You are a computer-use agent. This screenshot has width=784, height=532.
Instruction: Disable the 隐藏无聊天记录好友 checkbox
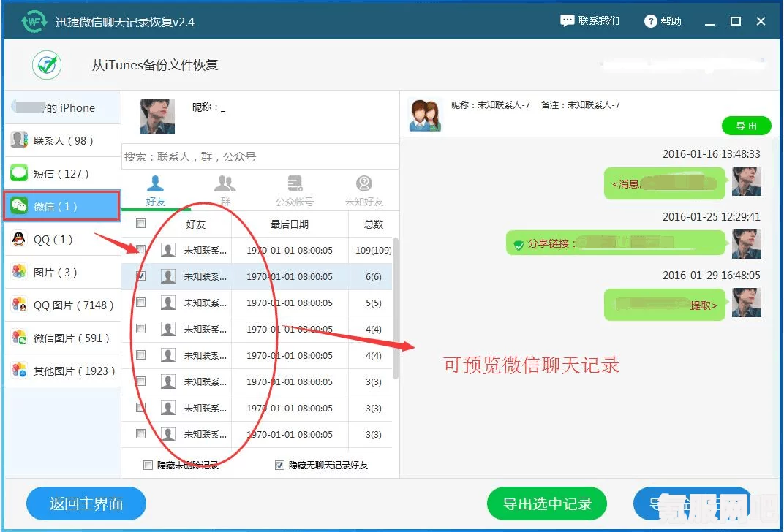280,465
